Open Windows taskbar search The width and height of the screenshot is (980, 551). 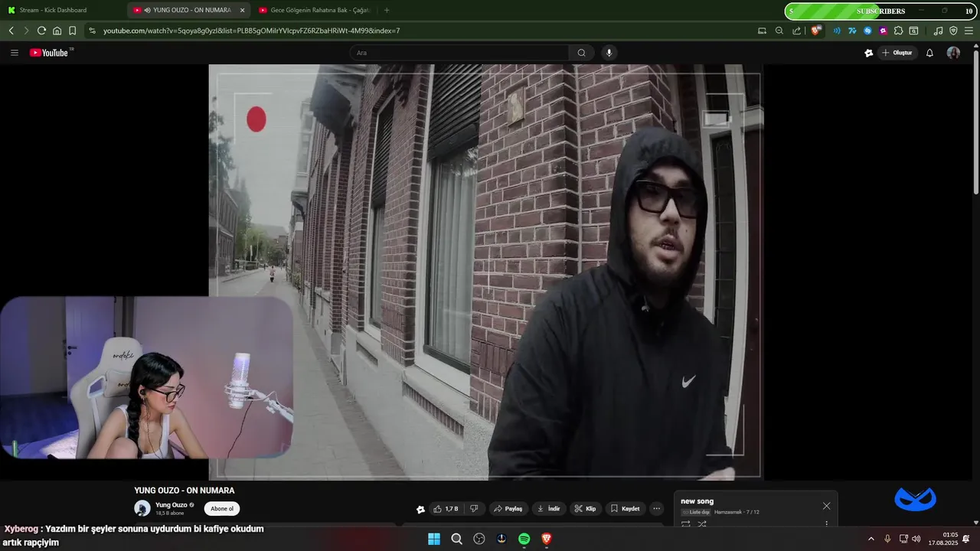tap(457, 539)
